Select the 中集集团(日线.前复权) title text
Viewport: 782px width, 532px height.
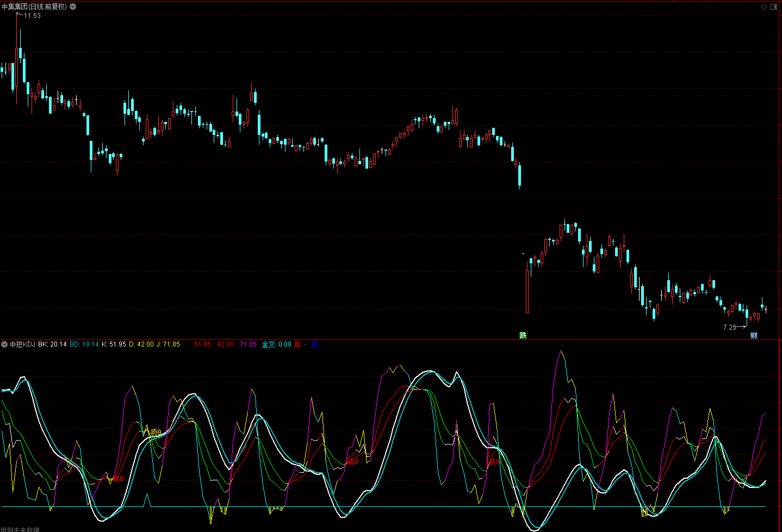[x=34, y=7]
